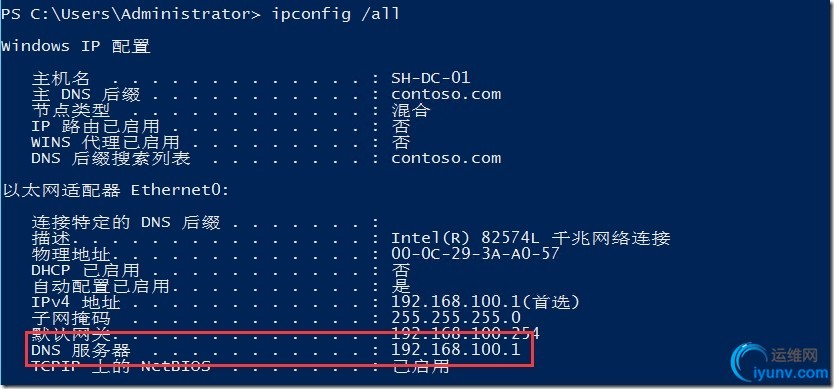Click the primary DNS suffix contoso.com
This screenshot has height=389, width=834.
(x=446, y=94)
